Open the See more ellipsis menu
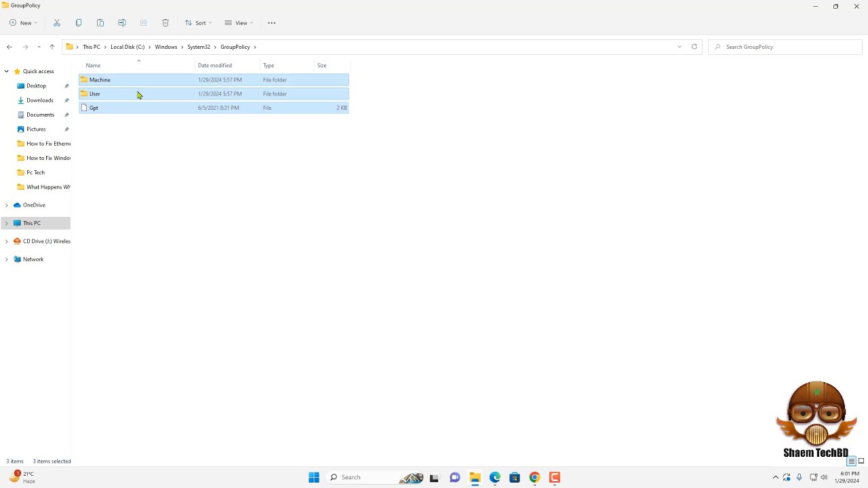868x488 pixels. [272, 23]
